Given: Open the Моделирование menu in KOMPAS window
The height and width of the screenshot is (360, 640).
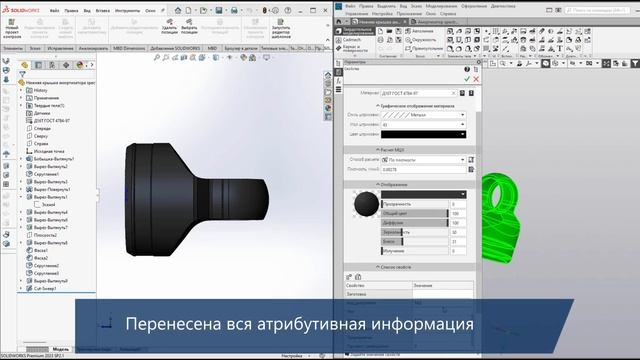Looking at the screenshot, I should tap(441, 7).
